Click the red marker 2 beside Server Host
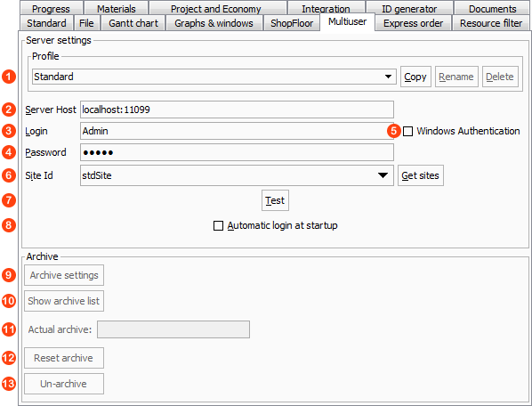The image size is (532, 406). click(x=9, y=110)
